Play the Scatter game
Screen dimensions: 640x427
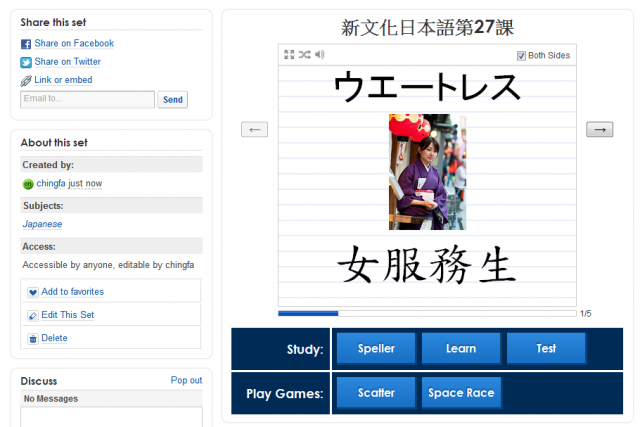(x=376, y=393)
